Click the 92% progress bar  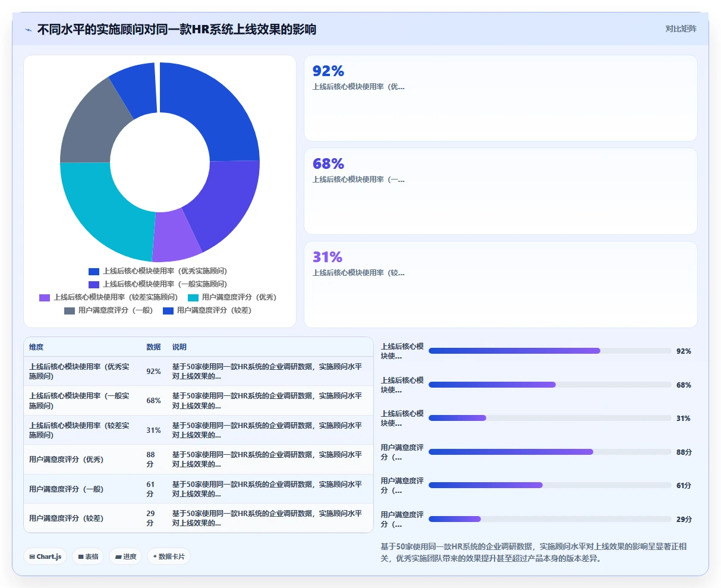pyautogui.click(x=550, y=351)
